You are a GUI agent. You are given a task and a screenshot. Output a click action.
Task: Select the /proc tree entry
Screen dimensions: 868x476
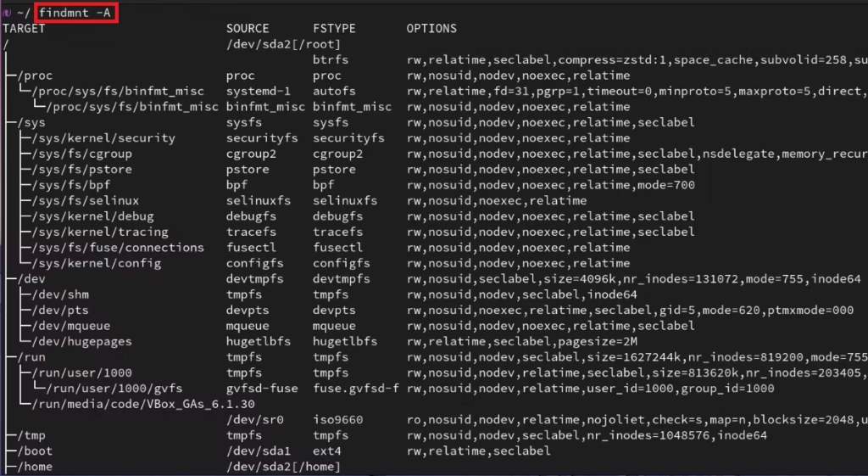35,76
